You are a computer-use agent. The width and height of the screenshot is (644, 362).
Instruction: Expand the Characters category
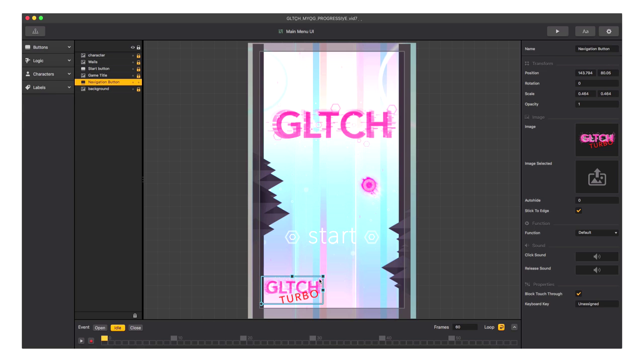[x=48, y=74]
